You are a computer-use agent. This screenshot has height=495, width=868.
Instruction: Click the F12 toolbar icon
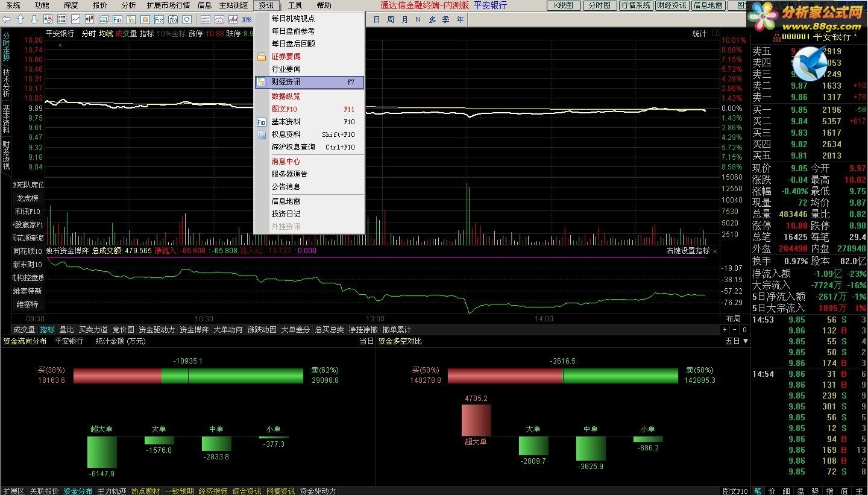click(x=159, y=19)
